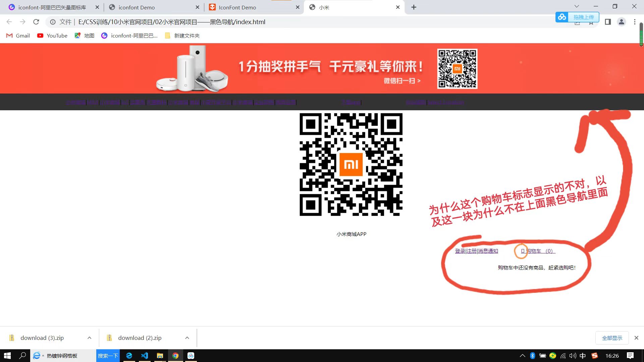Viewport: 644px width, 362px height.
Task: Click the 拖拽上传 cloud upload widget
Action: (577, 17)
